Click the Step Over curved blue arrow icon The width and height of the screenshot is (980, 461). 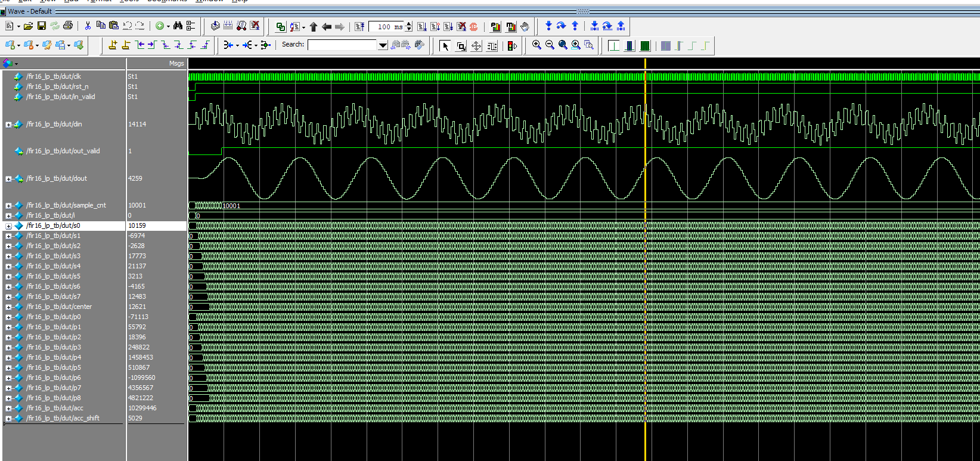561,26
